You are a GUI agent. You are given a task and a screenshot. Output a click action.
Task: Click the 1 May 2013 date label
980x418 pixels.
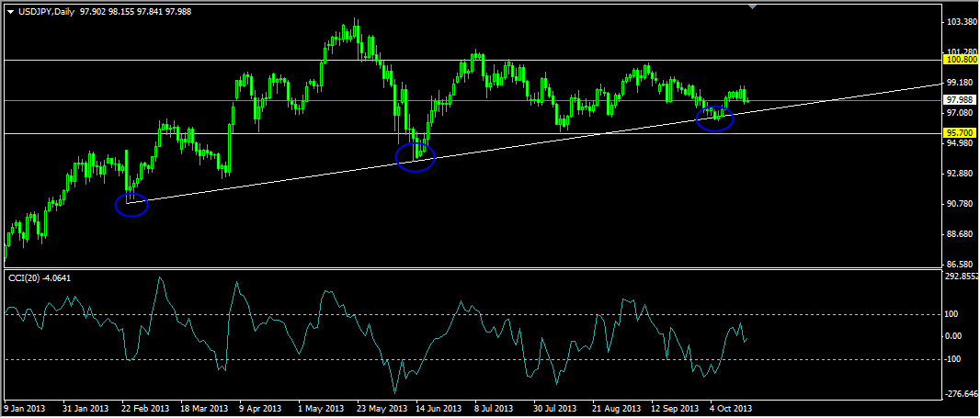click(319, 408)
